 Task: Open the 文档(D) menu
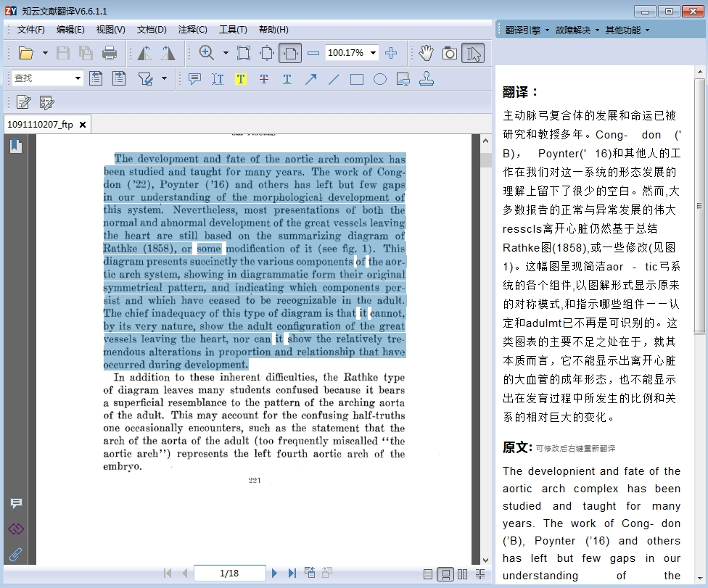tap(152, 30)
